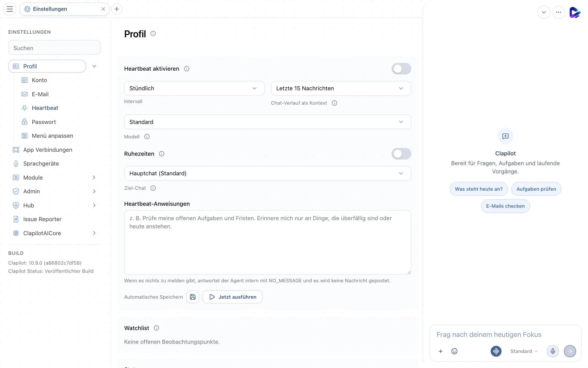The height and width of the screenshot is (368, 588).
Task: Click the microphone icon in chat
Action: click(x=553, y=351)
